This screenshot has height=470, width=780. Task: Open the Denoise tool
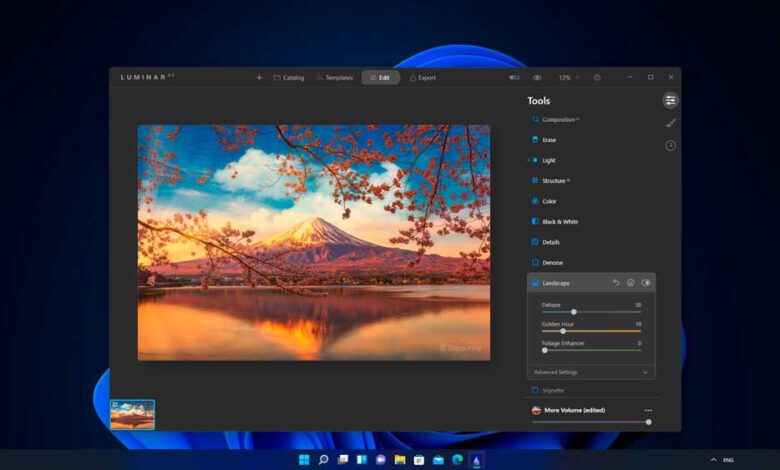(x=552, y=263)
